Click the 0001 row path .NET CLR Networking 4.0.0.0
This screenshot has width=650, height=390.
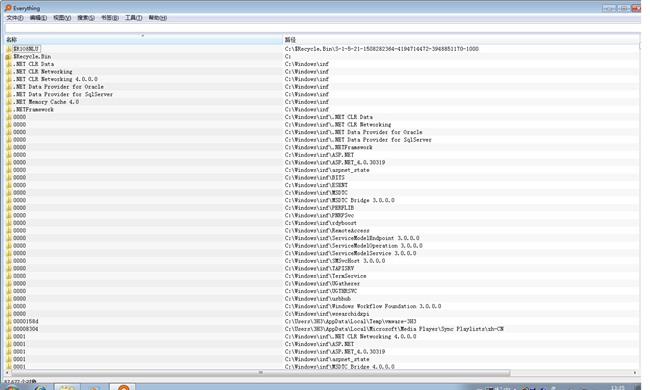click(351, 337)
